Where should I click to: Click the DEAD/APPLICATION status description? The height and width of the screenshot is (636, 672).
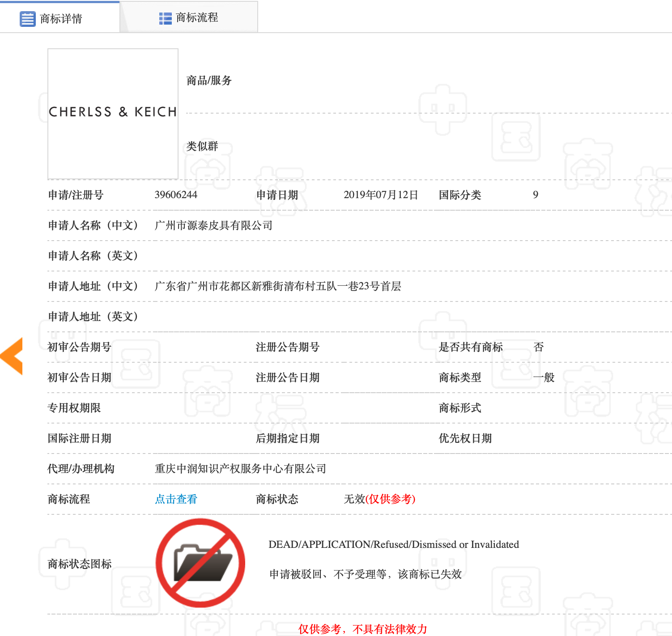[394, 544]
